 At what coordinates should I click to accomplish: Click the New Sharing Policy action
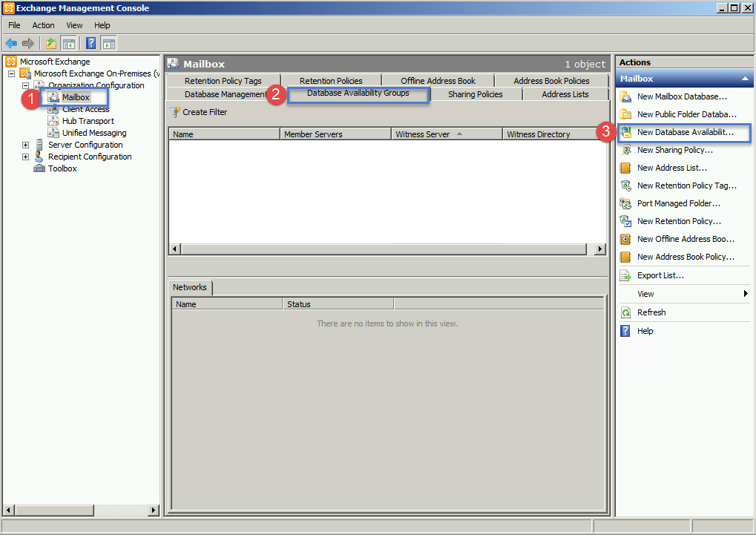674,150
